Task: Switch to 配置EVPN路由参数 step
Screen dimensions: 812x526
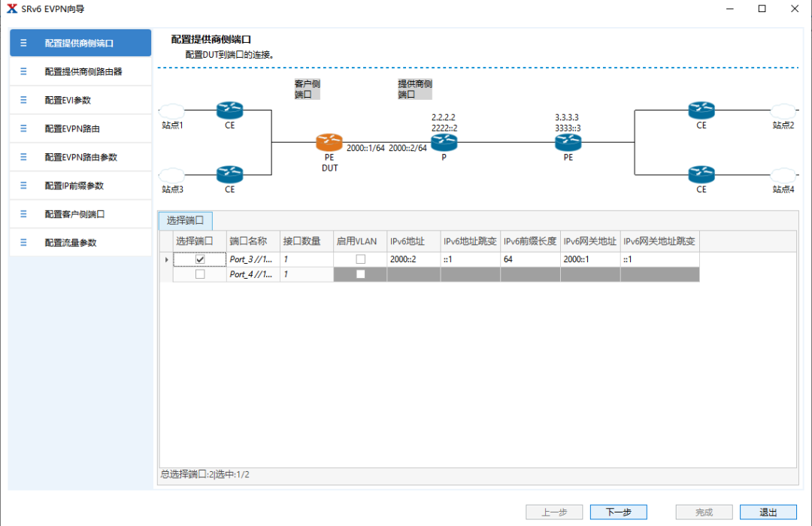Action: click(80, 157)
